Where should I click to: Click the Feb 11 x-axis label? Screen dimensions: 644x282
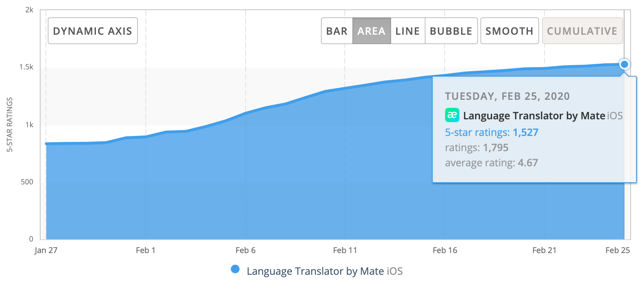pyautogui.click(x=345, y=250)
